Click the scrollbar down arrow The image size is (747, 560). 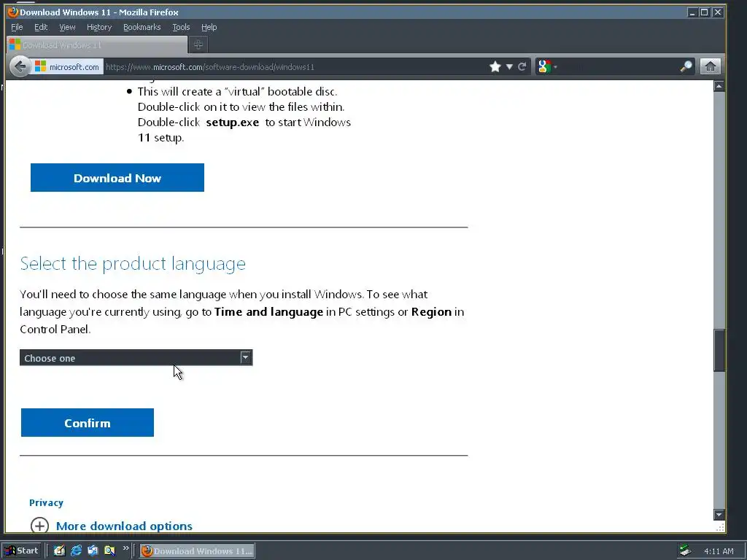(719, 515)
